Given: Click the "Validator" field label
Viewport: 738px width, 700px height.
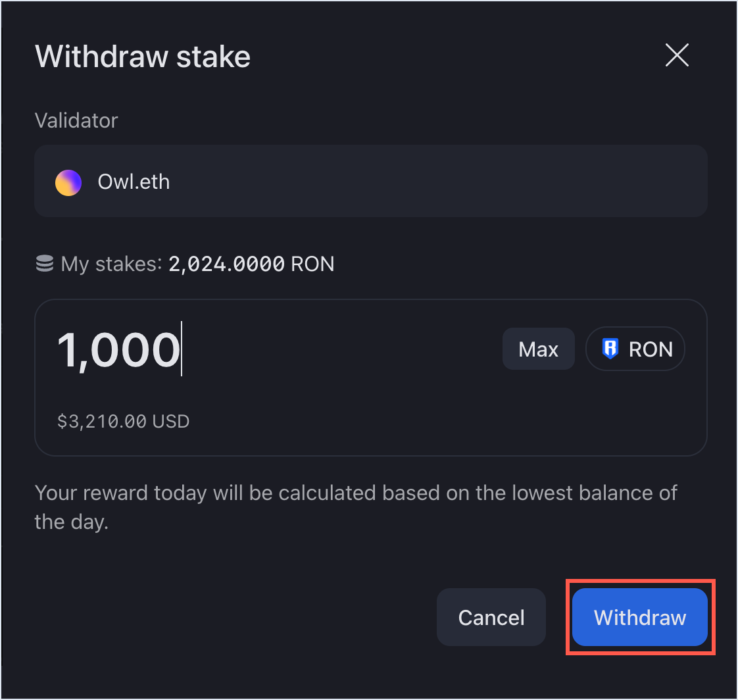Looking at the screenshot, I should [x=76, y=120].
